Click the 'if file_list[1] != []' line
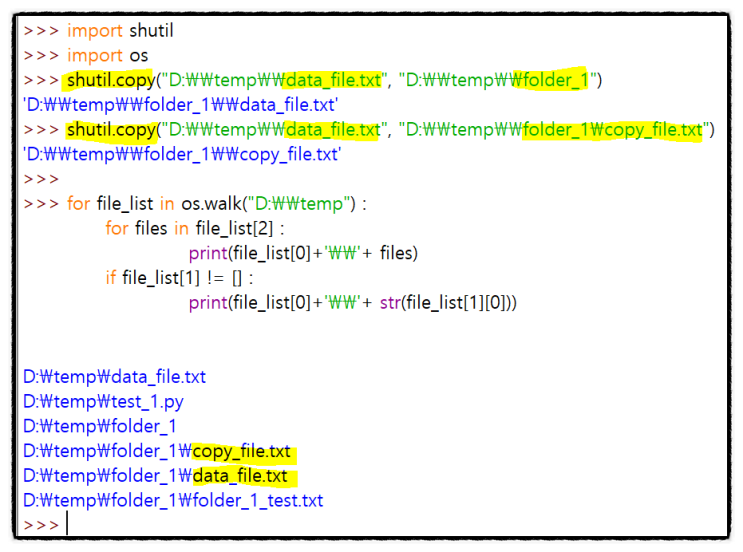The width and height of the screenshot is (743, 552). [180, 278]
